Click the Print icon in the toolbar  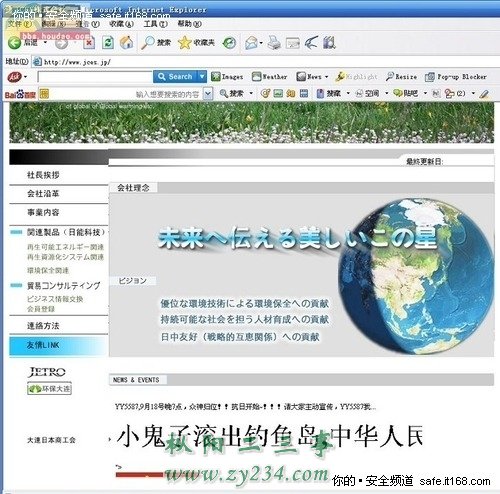pos(274,43)
